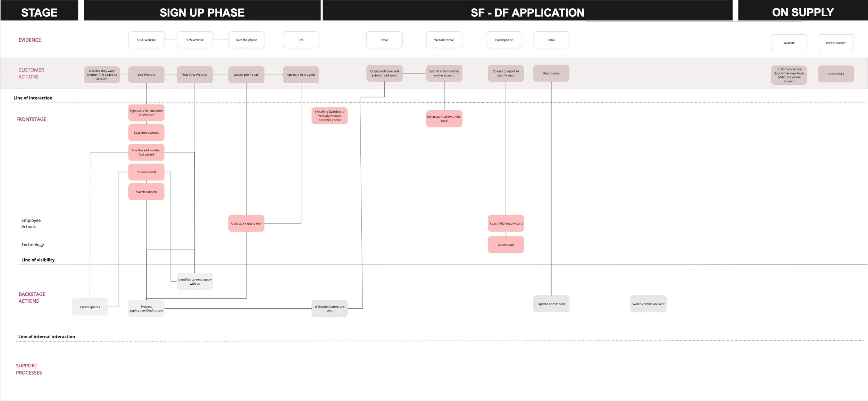Select the SERL Website evidence box
868x401 pixels.
pos(146,40)
